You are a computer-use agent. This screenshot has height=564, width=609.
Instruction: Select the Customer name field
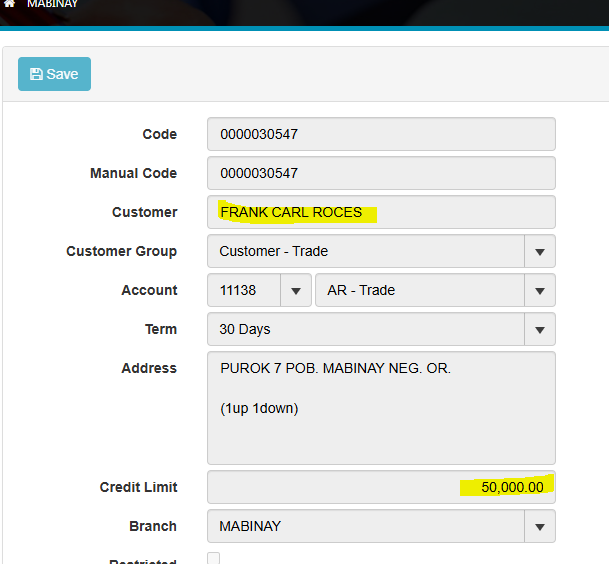(x=380, y=212)
